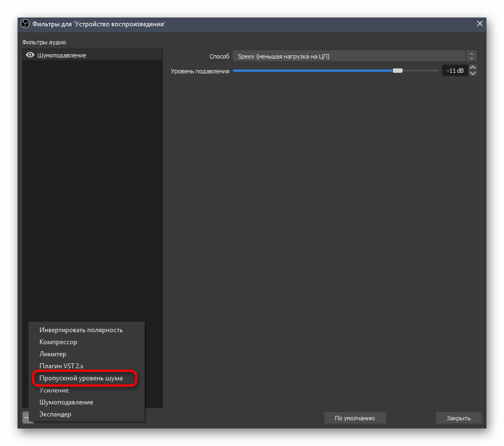Select Экспандер from the menu
Screen dimensions: 504x446
click(x=87, y=414)
